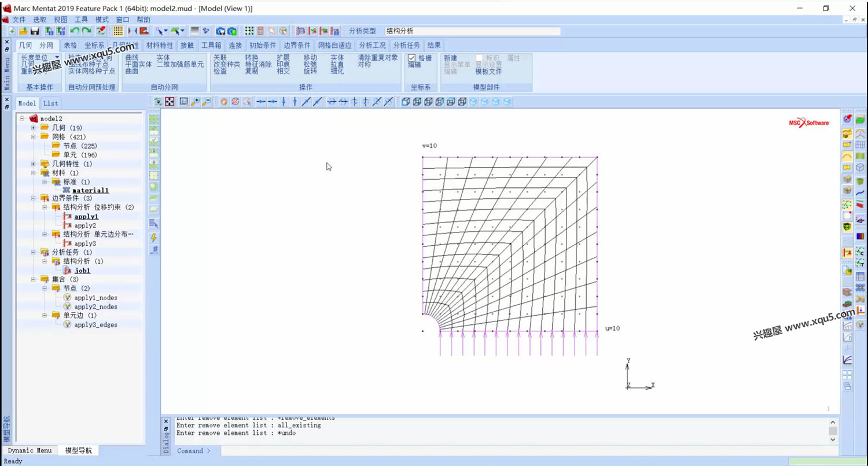Click the distance measure icon
The height and width of the screenshot is (466, 868).
pos(133,31)
